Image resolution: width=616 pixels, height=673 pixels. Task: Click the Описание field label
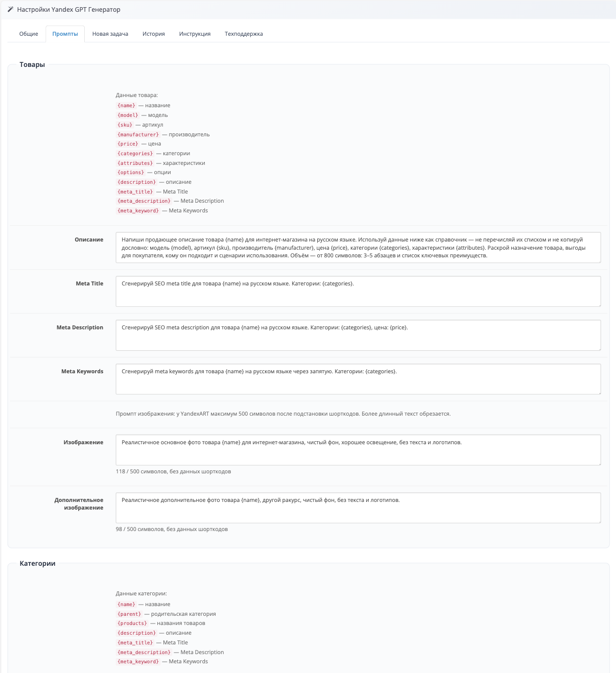tap(89, 239)
